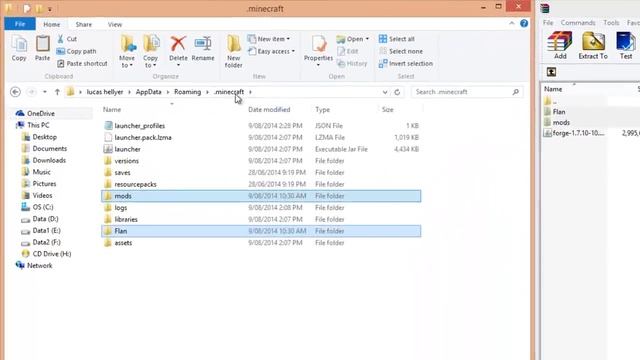The image size is (640, 360).
Task: Select the mods folder in Explorer
Action: [261, 196]
